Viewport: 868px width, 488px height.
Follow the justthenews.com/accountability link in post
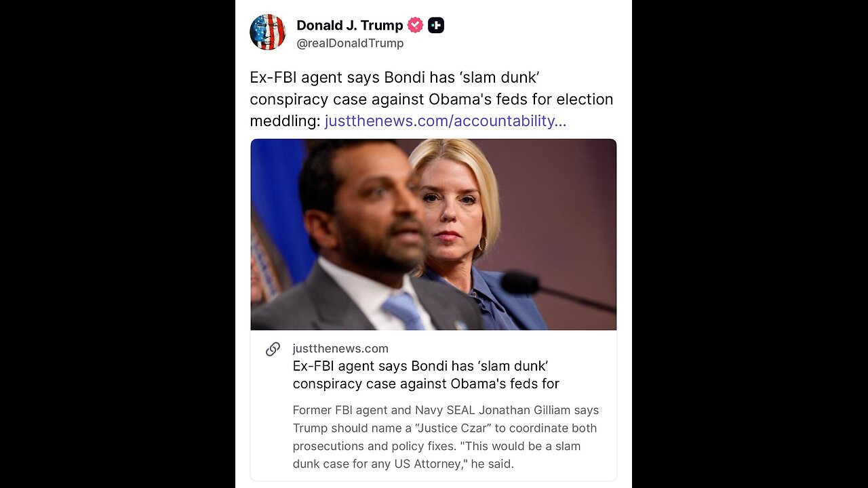click(x=445, y=121)
